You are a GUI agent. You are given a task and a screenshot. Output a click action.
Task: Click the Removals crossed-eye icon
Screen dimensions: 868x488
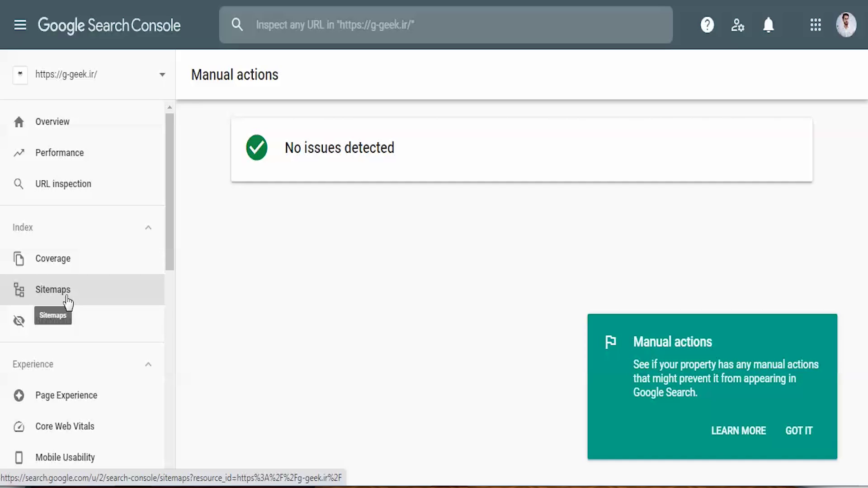(19, 321)
